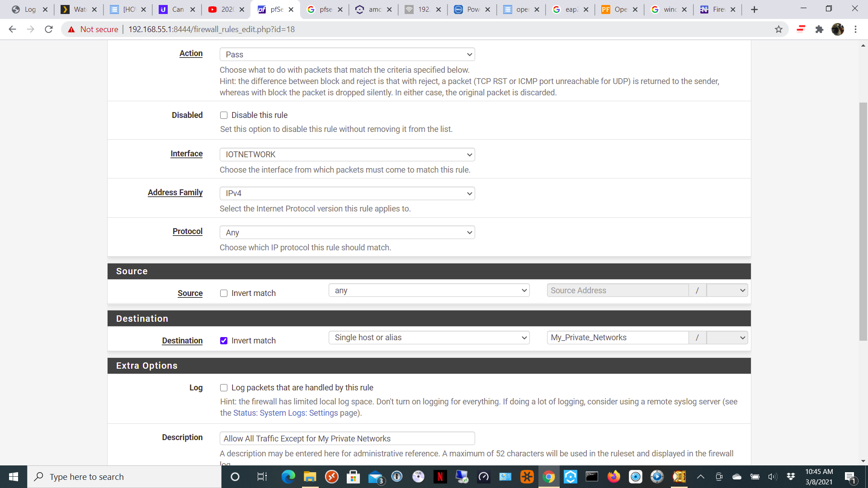The height and width of the screenshot is (488, 868).
Task: Open the Destination subnet mask dropdown
Action: (727, 338)
